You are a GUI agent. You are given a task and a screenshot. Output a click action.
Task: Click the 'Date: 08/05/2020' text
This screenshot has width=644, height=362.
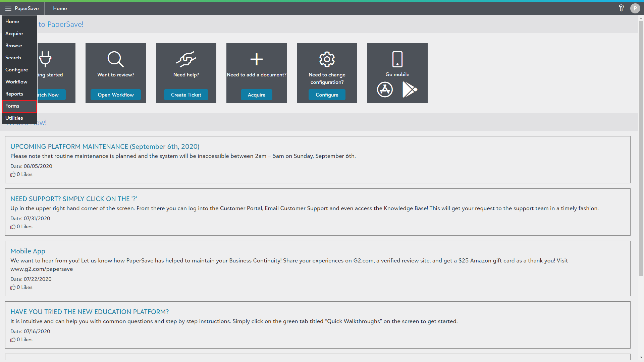31,166
